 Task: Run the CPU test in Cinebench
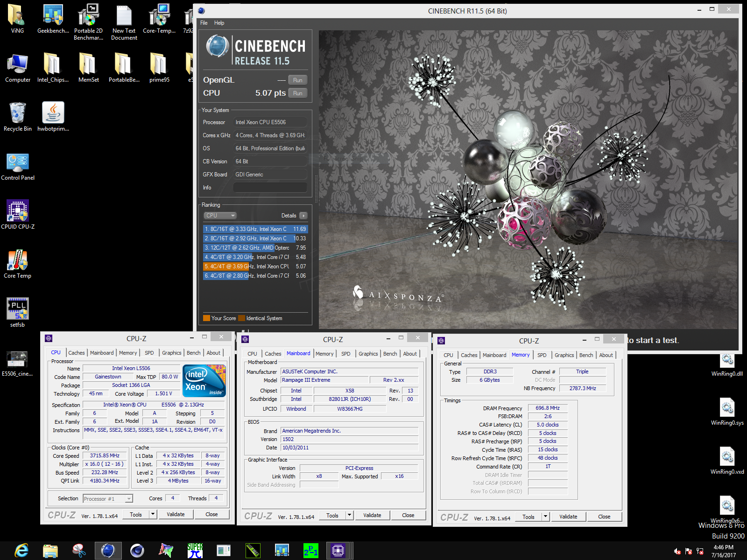tap(298, 93)
